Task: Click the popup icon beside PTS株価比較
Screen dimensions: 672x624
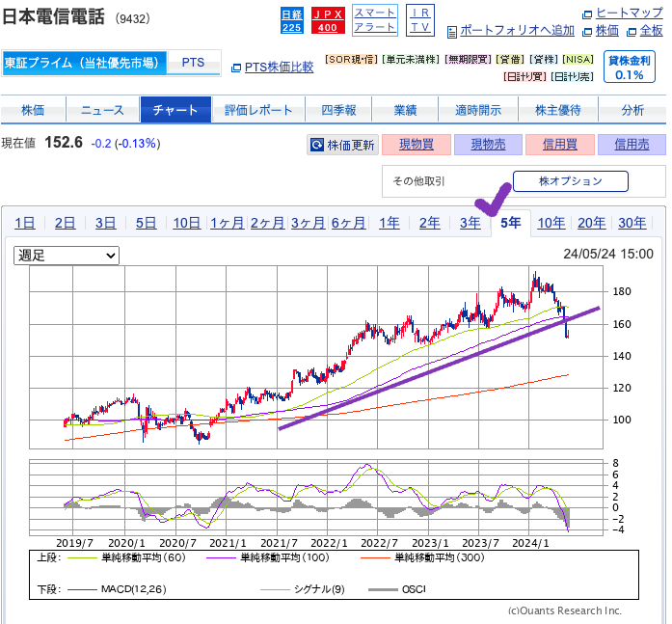Action: point(235,68)
